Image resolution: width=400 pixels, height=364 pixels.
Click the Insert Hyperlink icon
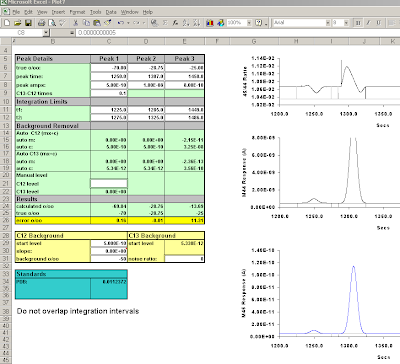tap(154, 23)
